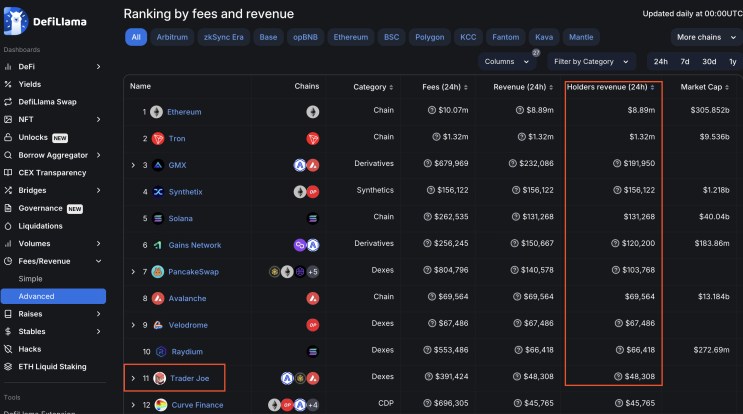Open the Columns dropdown
Image resolution: width=743 pixels, height=414 pixels.
506,62
